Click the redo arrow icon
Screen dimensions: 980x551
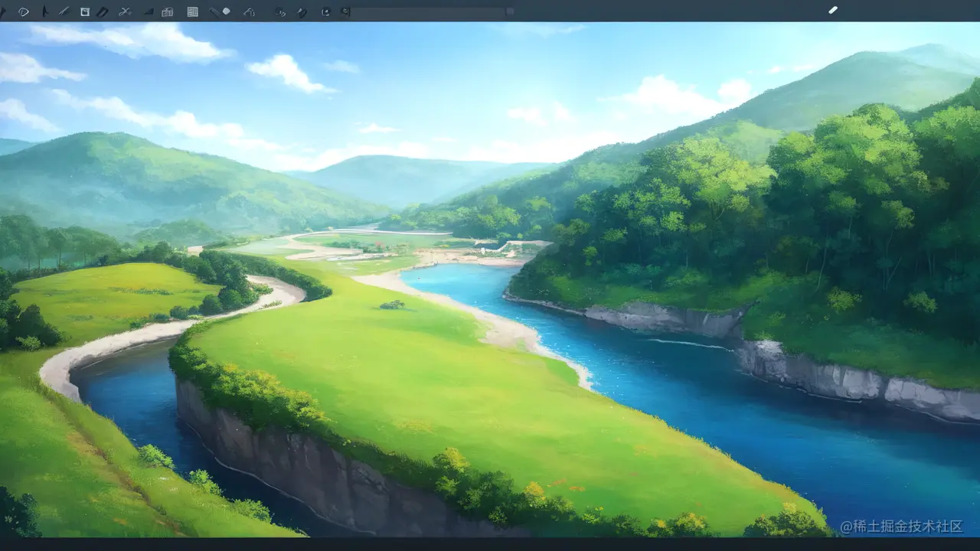pyautogui.click(x=346, y=12)
